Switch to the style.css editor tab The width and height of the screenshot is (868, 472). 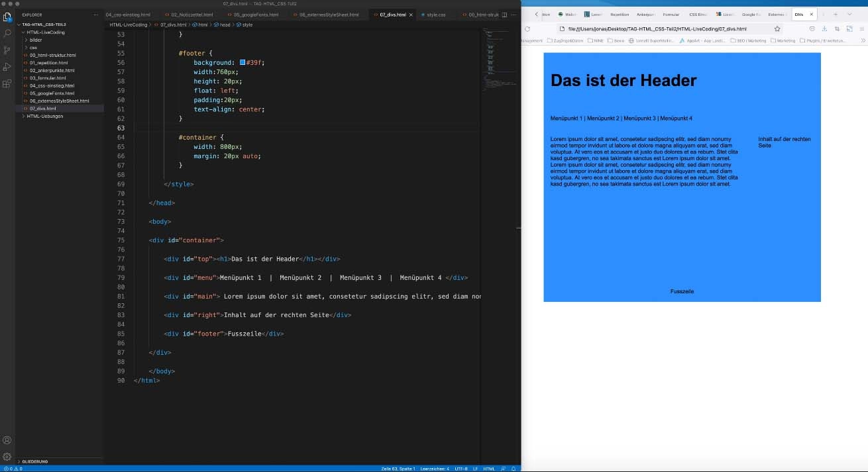click(435, 15)
